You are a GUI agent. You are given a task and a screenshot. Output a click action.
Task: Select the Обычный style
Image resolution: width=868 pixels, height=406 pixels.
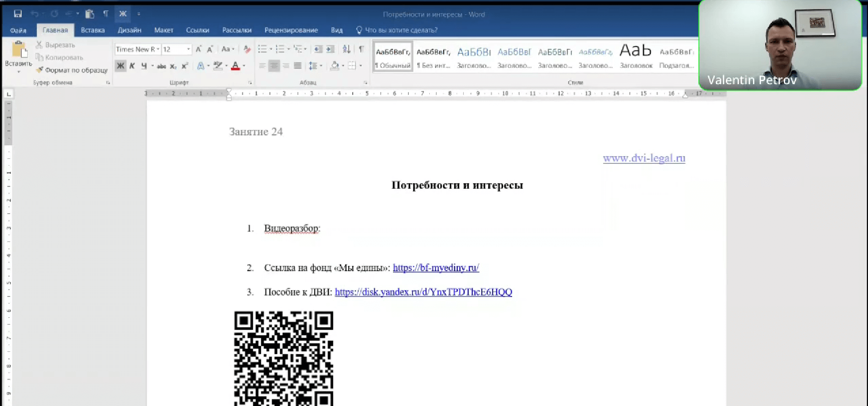[x=393, y=57]
